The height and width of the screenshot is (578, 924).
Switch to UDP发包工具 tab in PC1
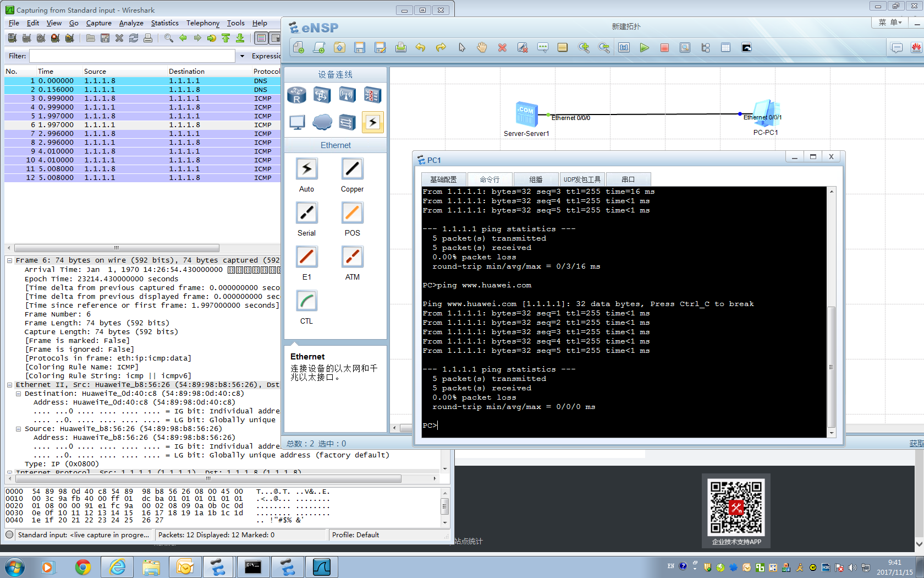tap(582, 179)
